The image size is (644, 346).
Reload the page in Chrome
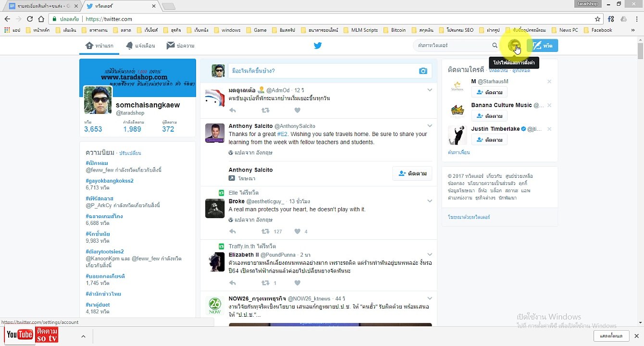point(30,19)
